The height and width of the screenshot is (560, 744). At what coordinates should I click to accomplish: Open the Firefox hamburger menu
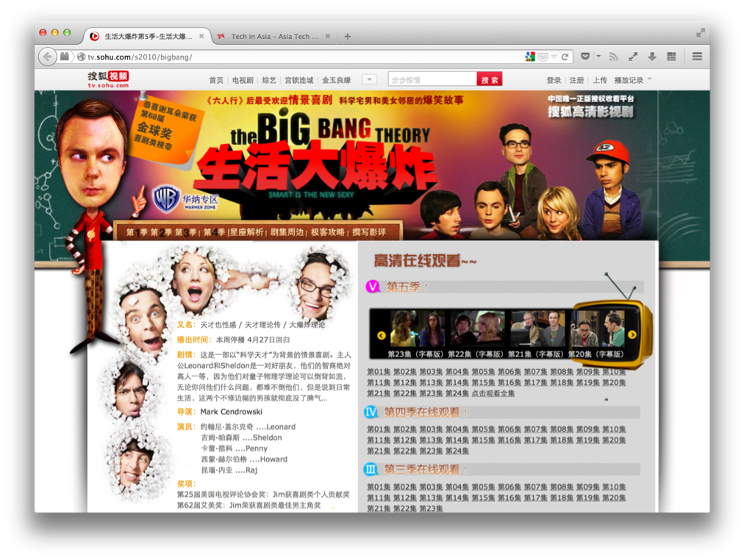click(x=697, y=57)
